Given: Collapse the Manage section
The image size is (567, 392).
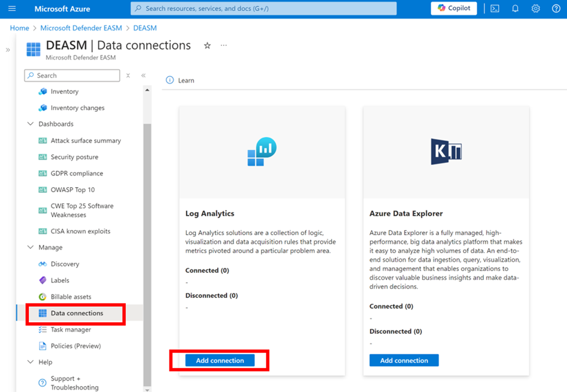Looking at the screenshot, I should coord(30,247).
